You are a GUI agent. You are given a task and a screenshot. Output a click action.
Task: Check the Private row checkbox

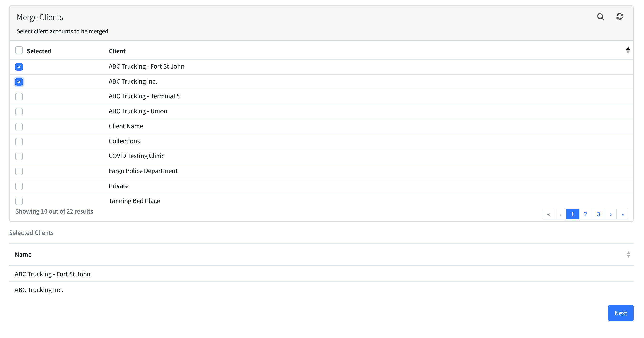pos(19,186)
